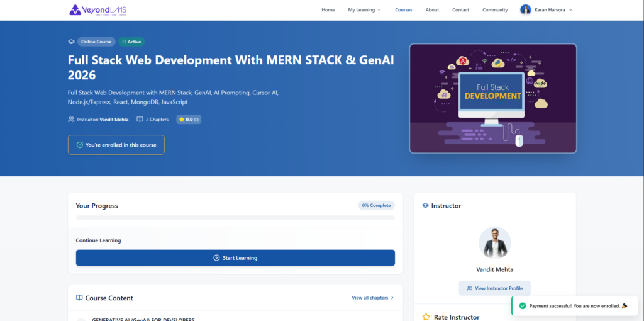Click the Continue Learning label
The image size is (644, 321).
click(x=98, y=240)
